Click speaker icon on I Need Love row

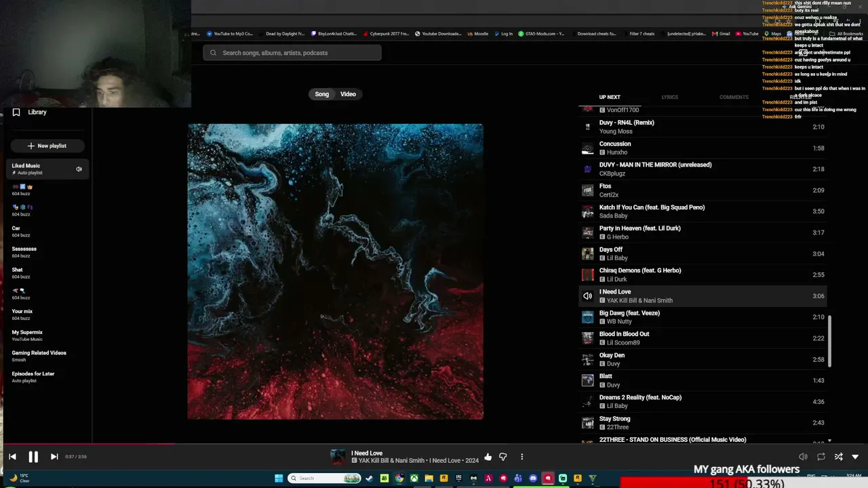point(587,296)
